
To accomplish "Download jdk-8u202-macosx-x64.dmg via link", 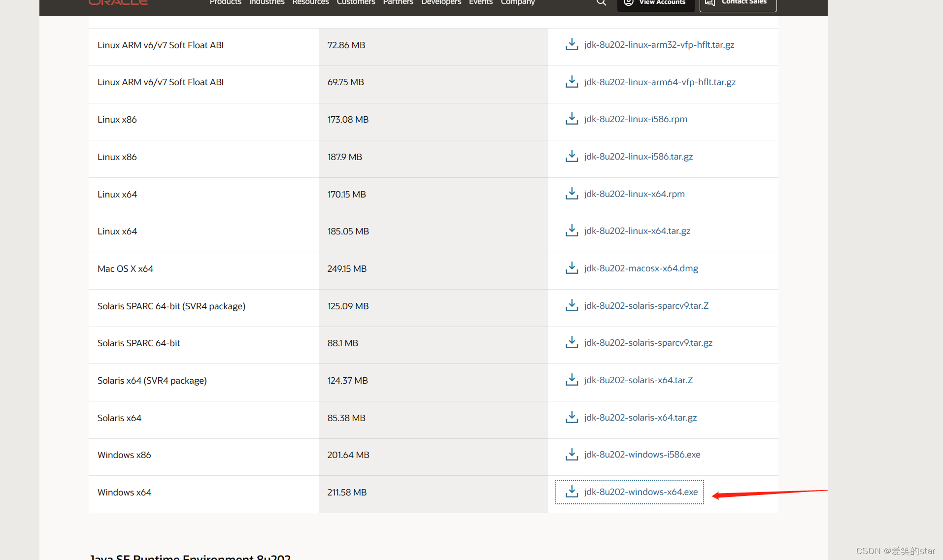I will click(x=641, y=268).
